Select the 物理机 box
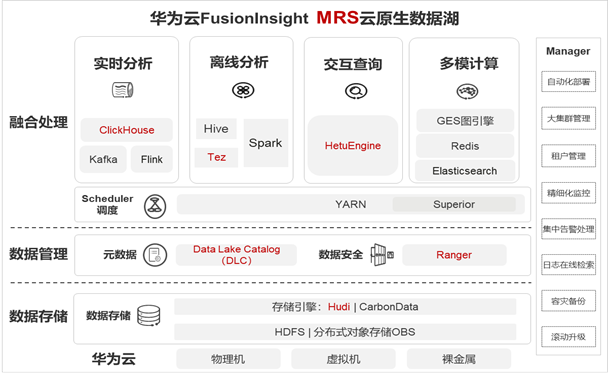The image size is (608, 375). 228,359
